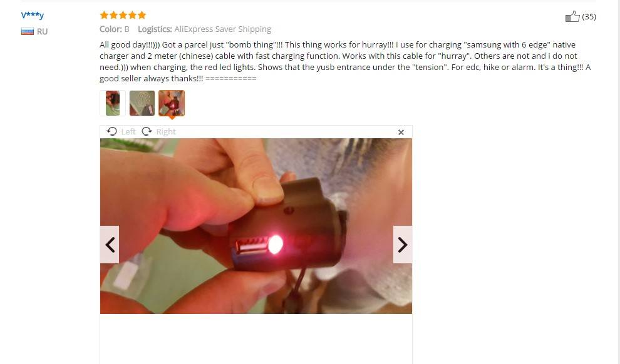Viewport: 620px width, 364px height.
Task: Click the "Left" rotate label
Action: pos(128,132)
